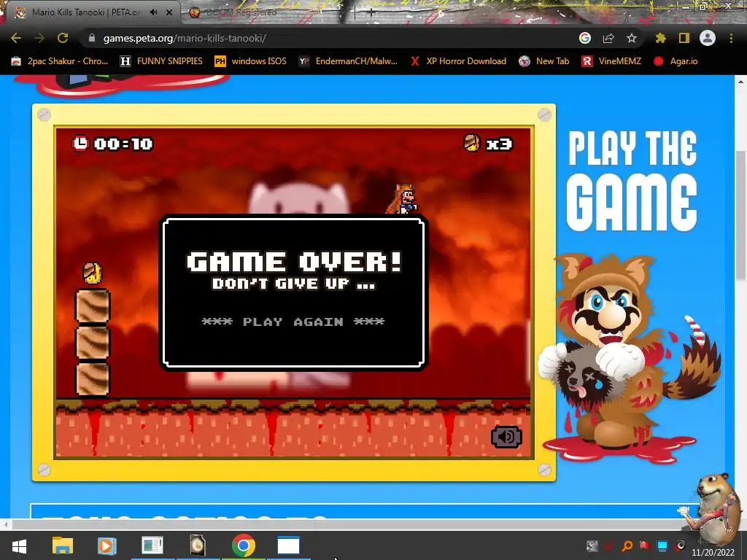Open the 2pac Shakur bookmark
This screenshot has width=747, height=560.
pos(60,61)
